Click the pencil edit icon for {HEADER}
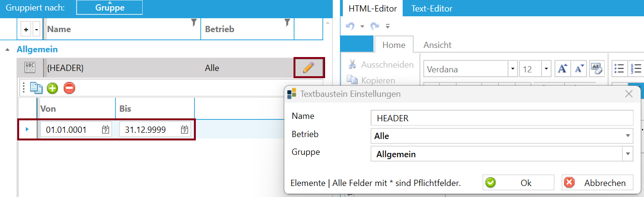This screenshot has height=197, width=644. (309, 68)
